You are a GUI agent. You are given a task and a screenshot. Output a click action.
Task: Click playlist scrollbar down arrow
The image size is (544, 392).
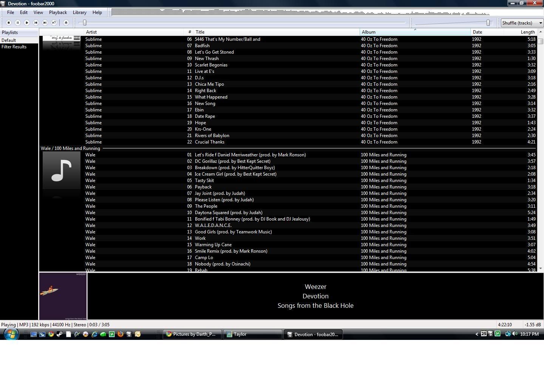pyautogui.click(x=541, y=269)
